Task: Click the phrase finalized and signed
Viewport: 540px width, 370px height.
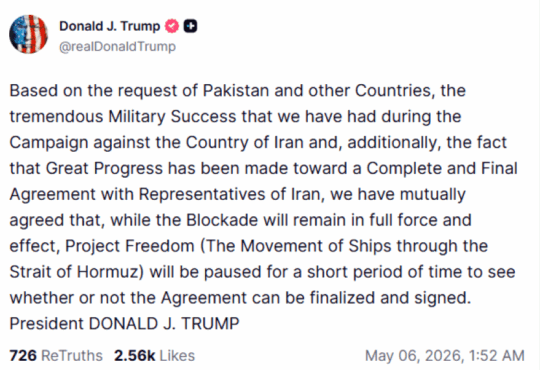Action: coord(390,298)
